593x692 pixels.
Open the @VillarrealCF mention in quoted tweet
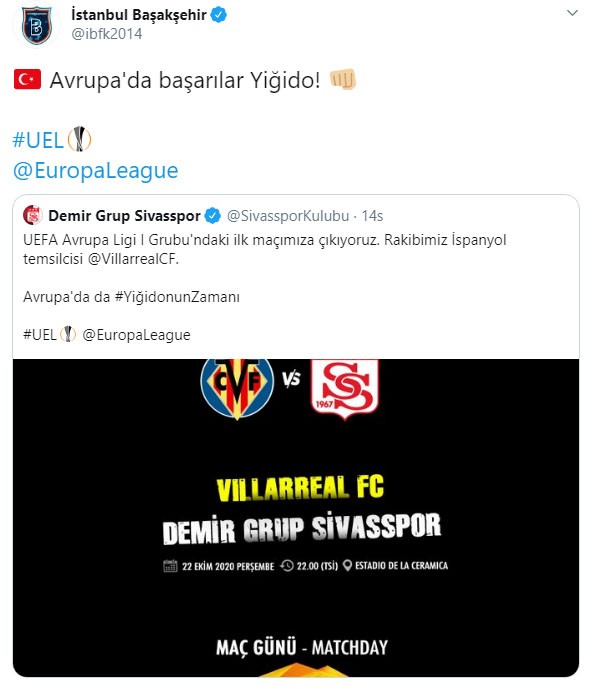pyautogui.click(x=133, y=259)
